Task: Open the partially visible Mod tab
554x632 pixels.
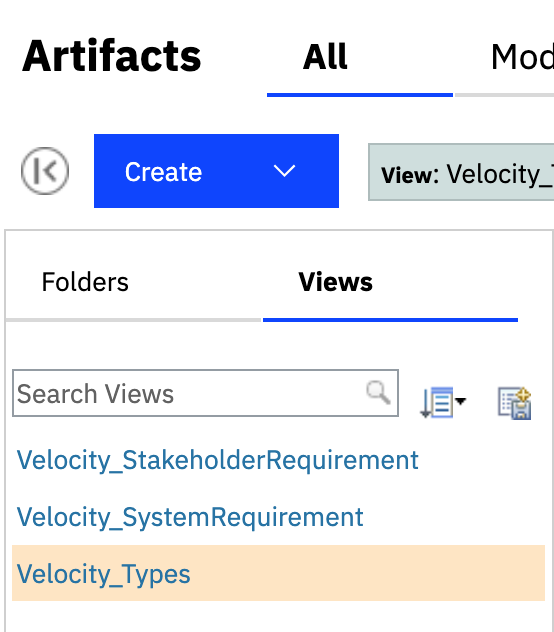Action: (522, 57)
